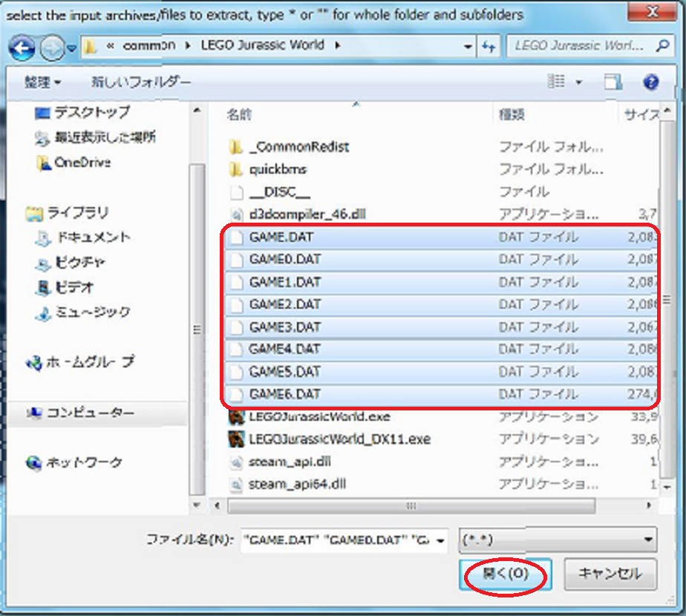Select ライブラリ in the navigation pane
This screenshot has width=686, height=616.
(x=67, y=213)
